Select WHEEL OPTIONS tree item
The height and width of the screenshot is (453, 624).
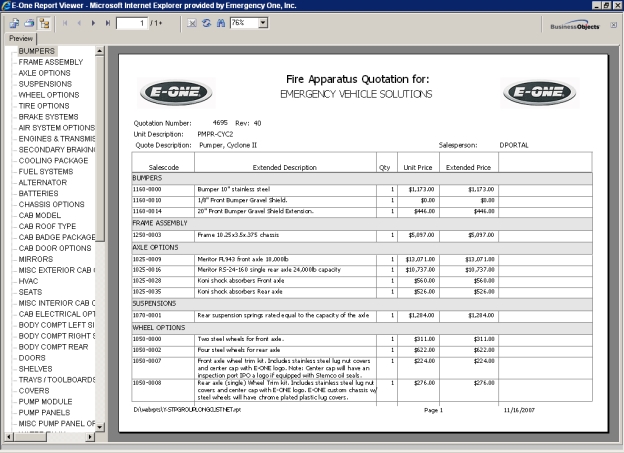pos(49,95)
